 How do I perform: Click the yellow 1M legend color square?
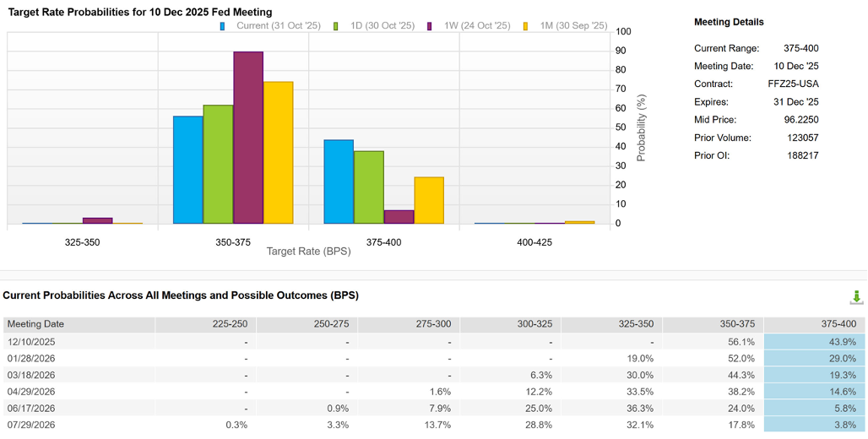pyautogui.click(x=526, y=26)
